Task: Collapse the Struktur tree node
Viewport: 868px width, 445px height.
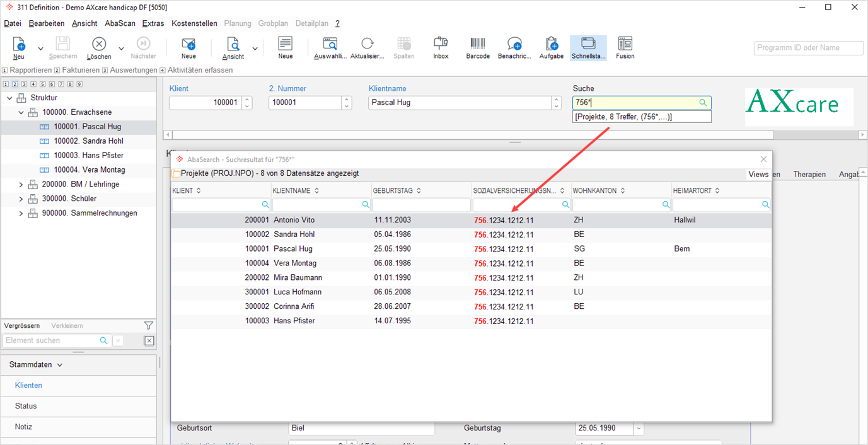Action: (9, 98)
